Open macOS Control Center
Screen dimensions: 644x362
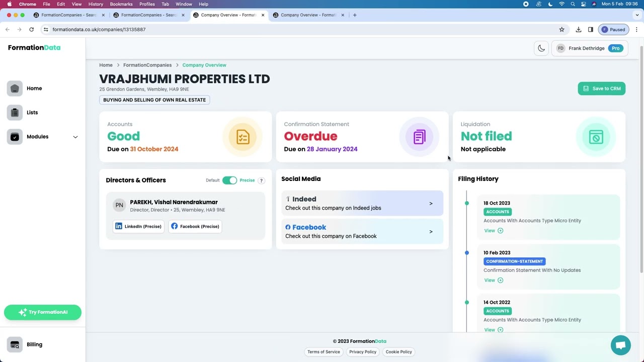click(584, 4)
